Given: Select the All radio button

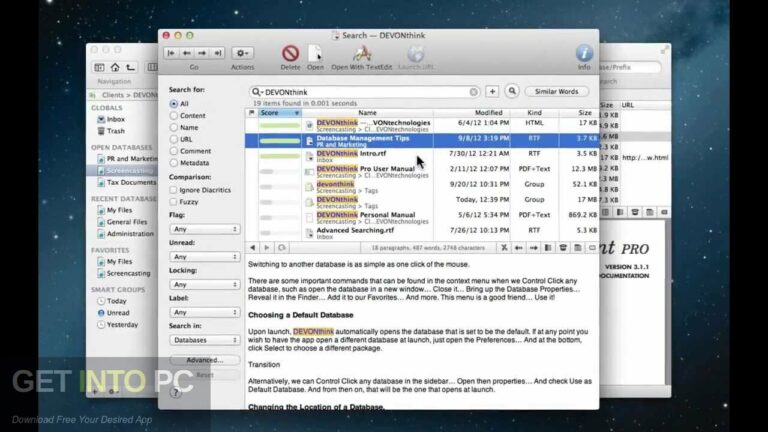Looking at the screenshot, I should click(173, 104).
